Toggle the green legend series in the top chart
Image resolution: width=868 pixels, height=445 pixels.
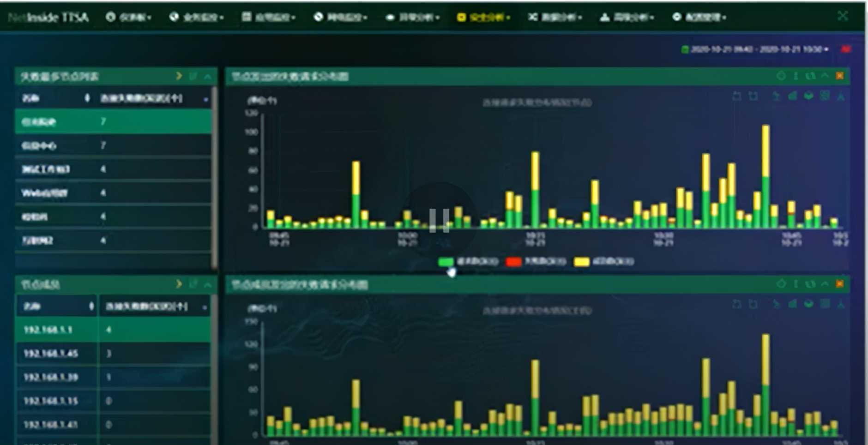[x=468, y=262]
